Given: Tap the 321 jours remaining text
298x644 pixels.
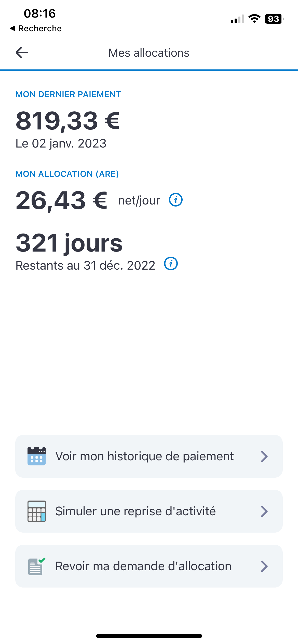Looking at the screenshot, I should 69,243.
